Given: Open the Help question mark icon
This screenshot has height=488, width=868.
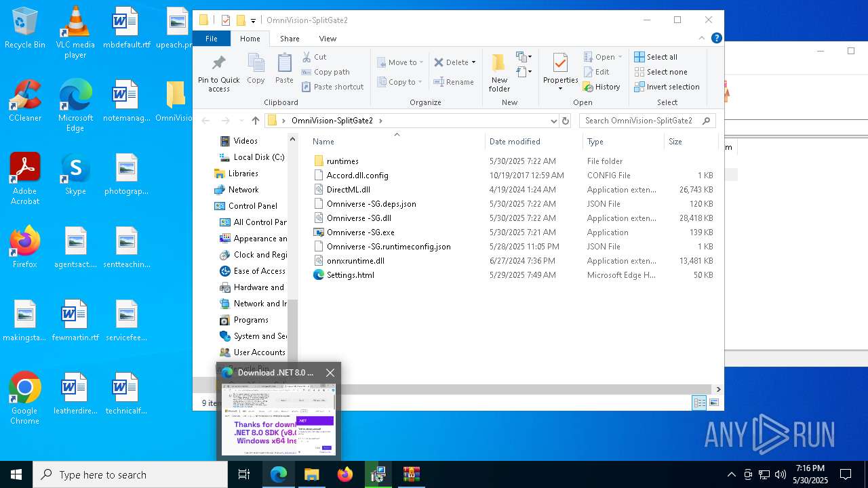Looking at the screenshot, I should pos(716,39).
